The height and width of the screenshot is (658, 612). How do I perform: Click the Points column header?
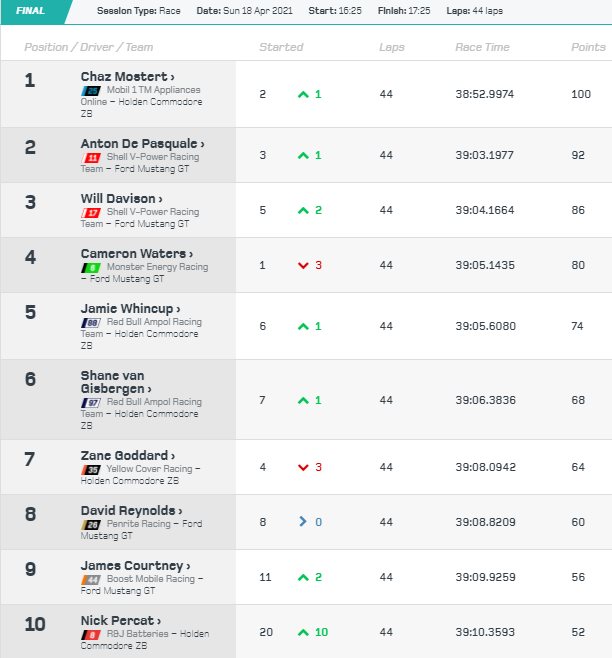588,47
